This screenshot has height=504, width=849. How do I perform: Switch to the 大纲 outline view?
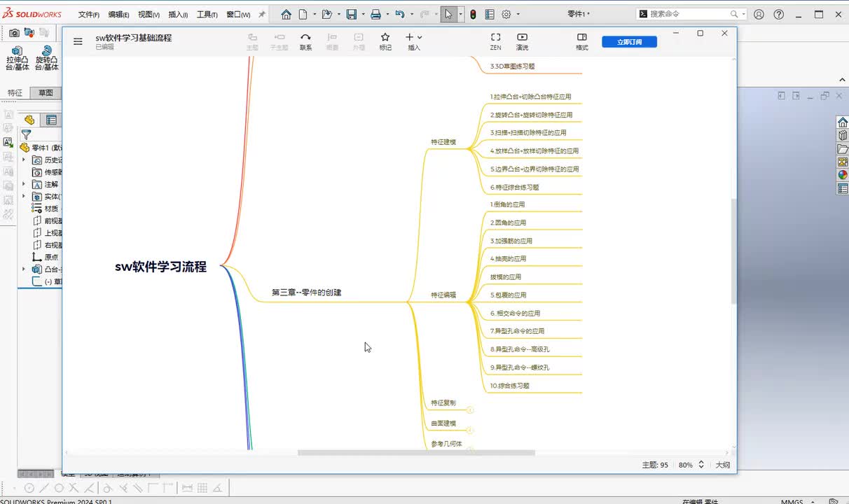tap(722, 465)
